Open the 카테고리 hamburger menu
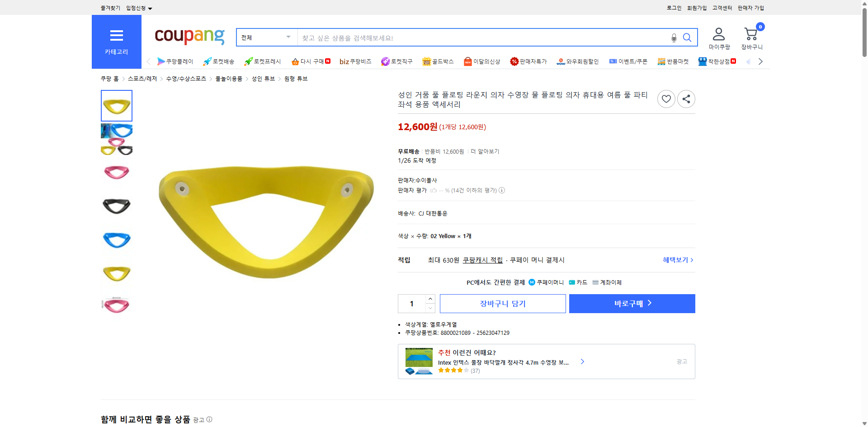Viewport: 868px width, 427px height. pyautogui.click(x=116, y=36)
